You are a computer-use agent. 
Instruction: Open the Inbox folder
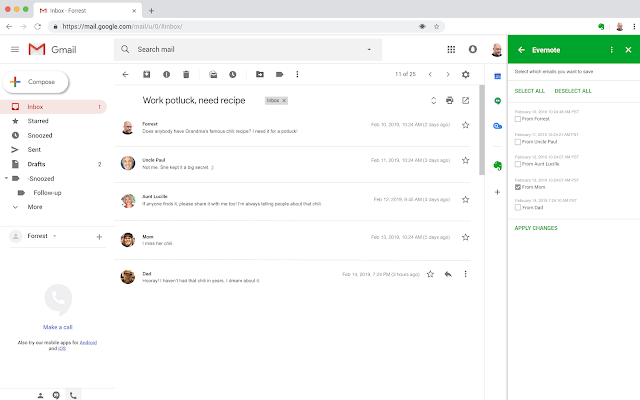[53, 107]
